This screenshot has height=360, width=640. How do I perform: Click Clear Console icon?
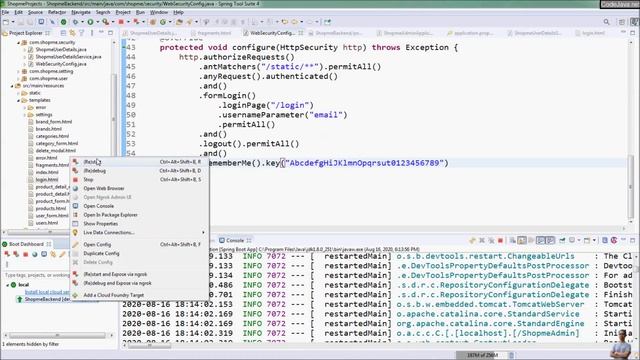(512, 240)
